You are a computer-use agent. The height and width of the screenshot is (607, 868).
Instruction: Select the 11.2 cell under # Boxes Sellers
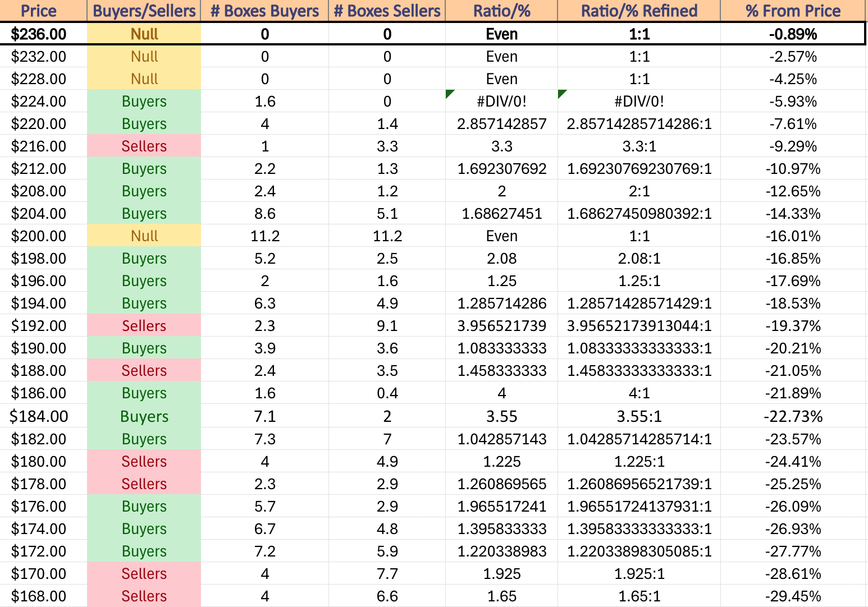(387, 236)
